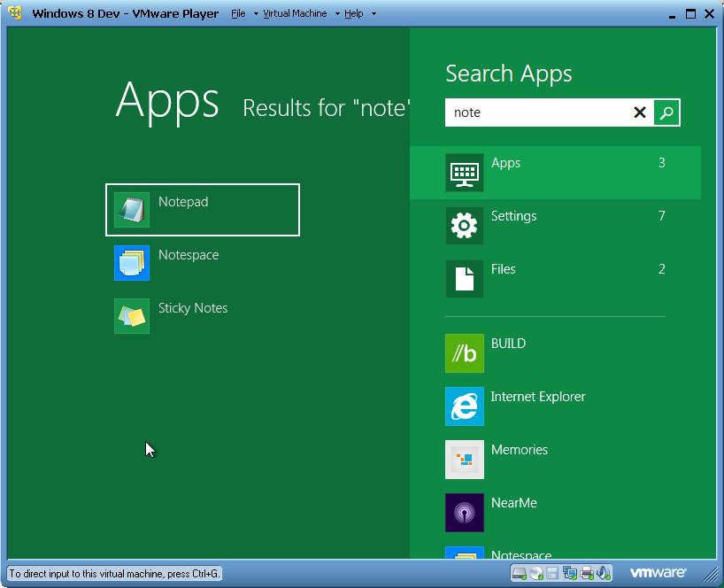
Task: Click the magnifier search button
Action: coord(666,112)
